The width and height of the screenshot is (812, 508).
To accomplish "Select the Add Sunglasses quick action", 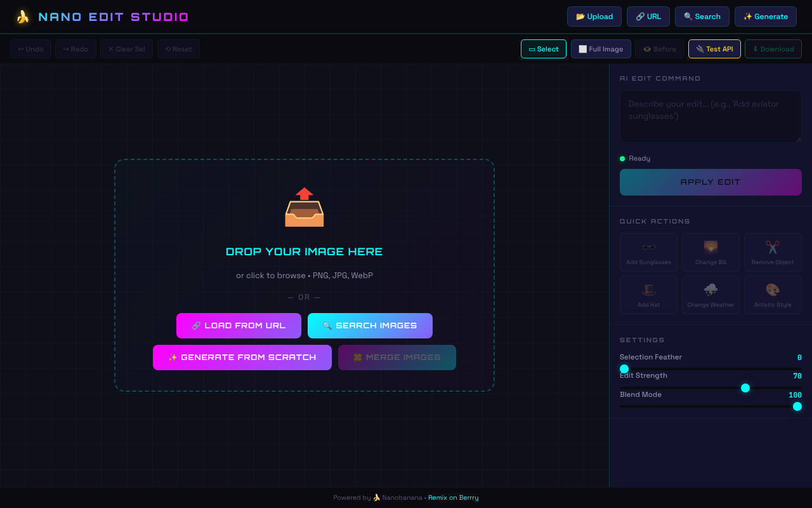I will tap(648, 252).
